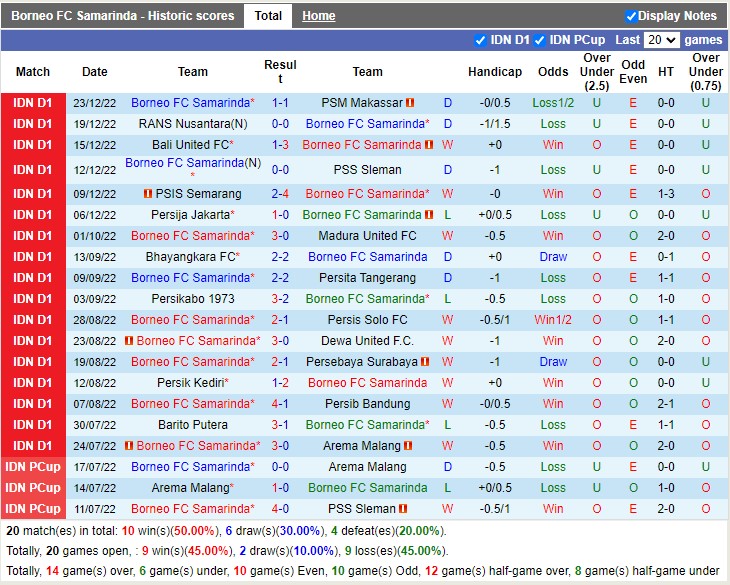This screenshot has height=585, width=730.
Task: Click red card icon after Arema Malang 24/07/22
Action: [x=408, y=445]
